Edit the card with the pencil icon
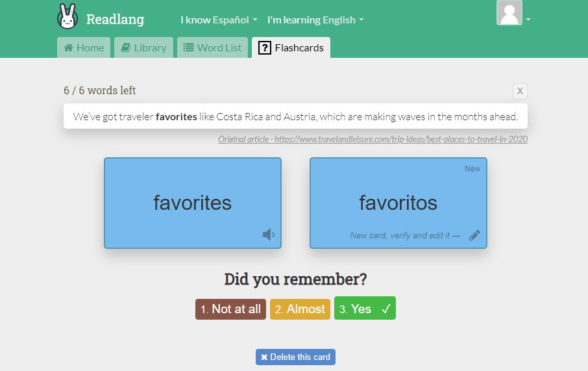The image size is (588, 371). pyautogui.click(x=474, y=235)
